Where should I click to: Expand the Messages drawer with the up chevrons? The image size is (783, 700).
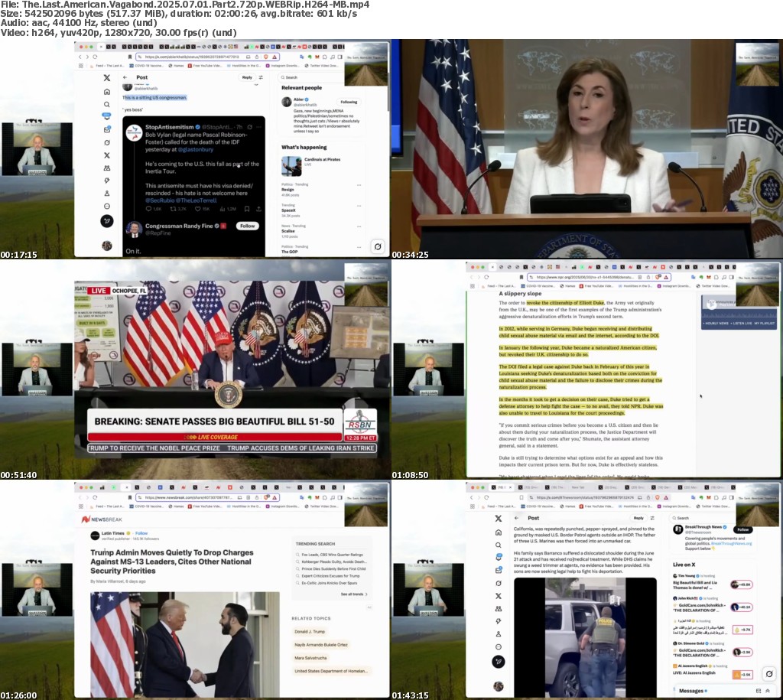(x=768, y=691)
